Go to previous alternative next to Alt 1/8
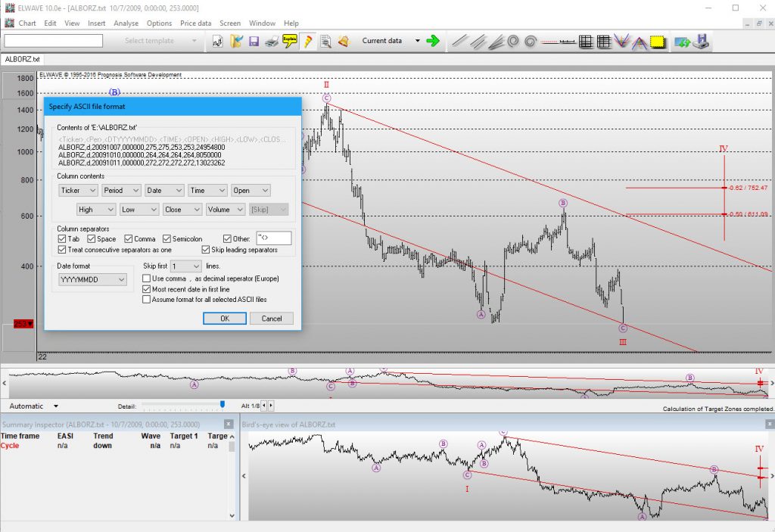This screenshot has height=532, width=775. click(264, 406)
